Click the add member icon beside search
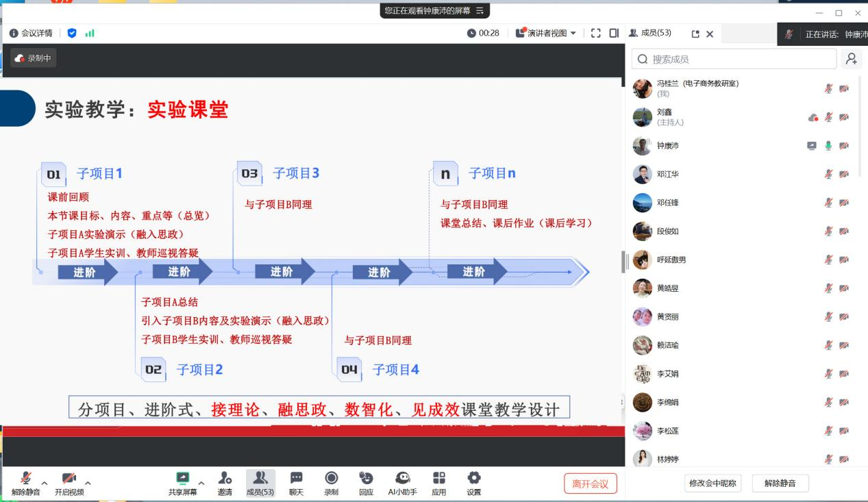The image size is (868, 502). click(x=852, y=59)
